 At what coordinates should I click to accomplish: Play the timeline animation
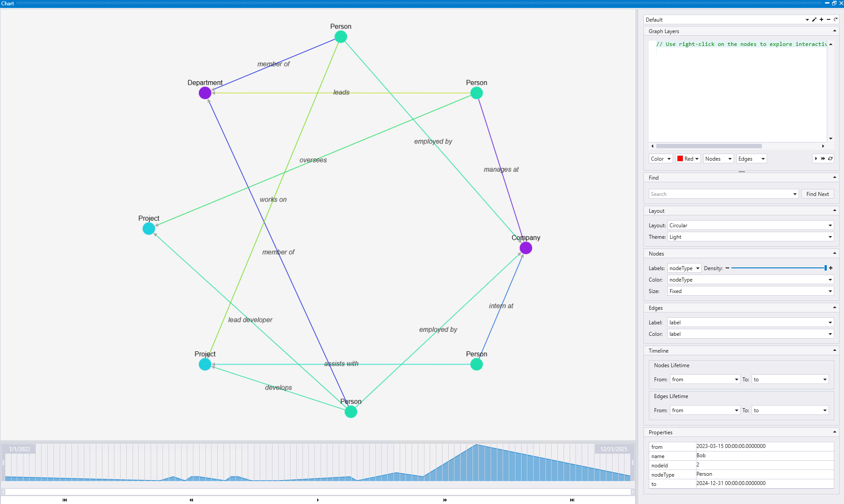(318, 500)
